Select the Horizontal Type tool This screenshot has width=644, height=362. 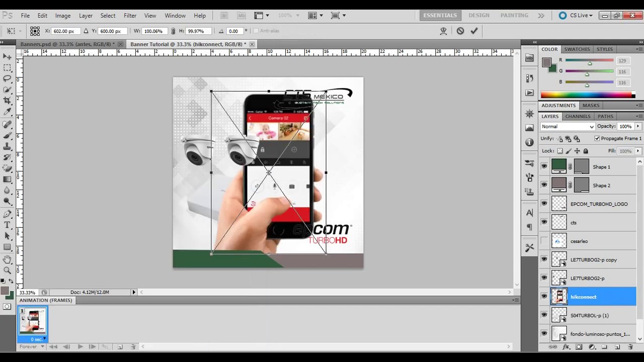tap(7, 225)
